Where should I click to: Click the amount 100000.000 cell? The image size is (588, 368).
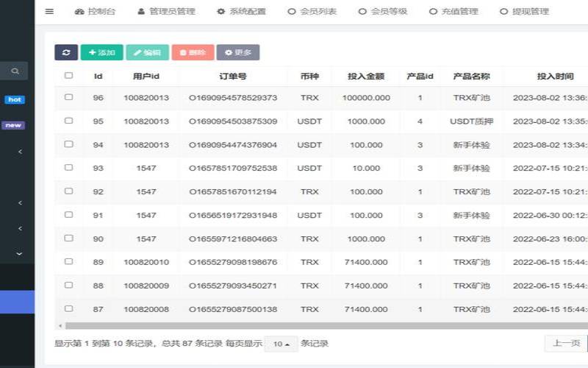[366, 98]
